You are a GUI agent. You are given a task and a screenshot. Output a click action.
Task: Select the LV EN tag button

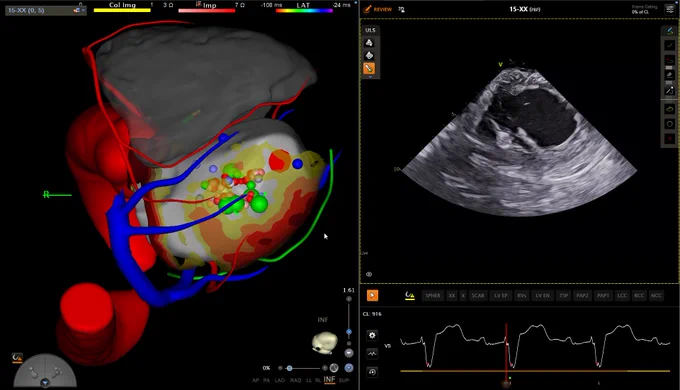(x=543, y=295)
